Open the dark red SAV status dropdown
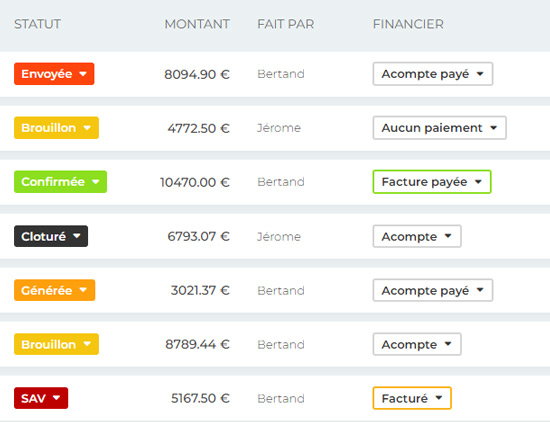 click(x=41, y=398)
